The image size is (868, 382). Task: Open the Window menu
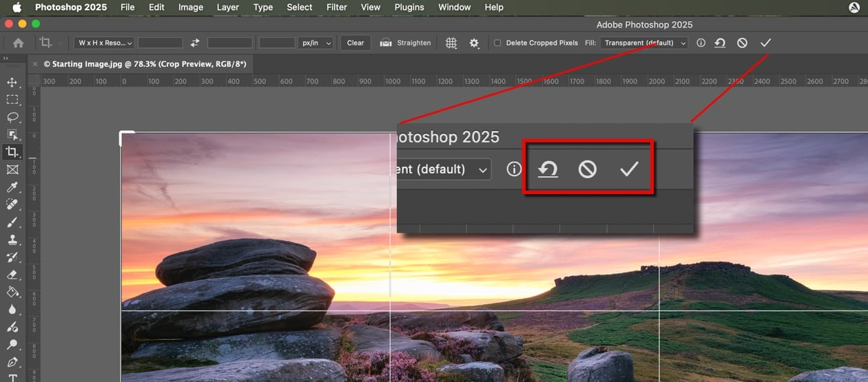[x=455, y=8]
